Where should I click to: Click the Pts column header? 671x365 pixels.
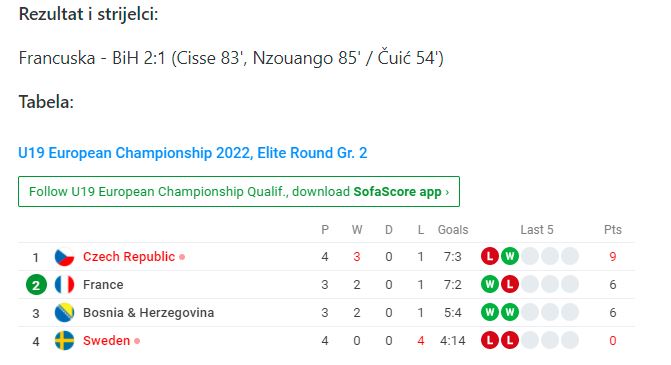pyautogui.click(x=613, y=230)
